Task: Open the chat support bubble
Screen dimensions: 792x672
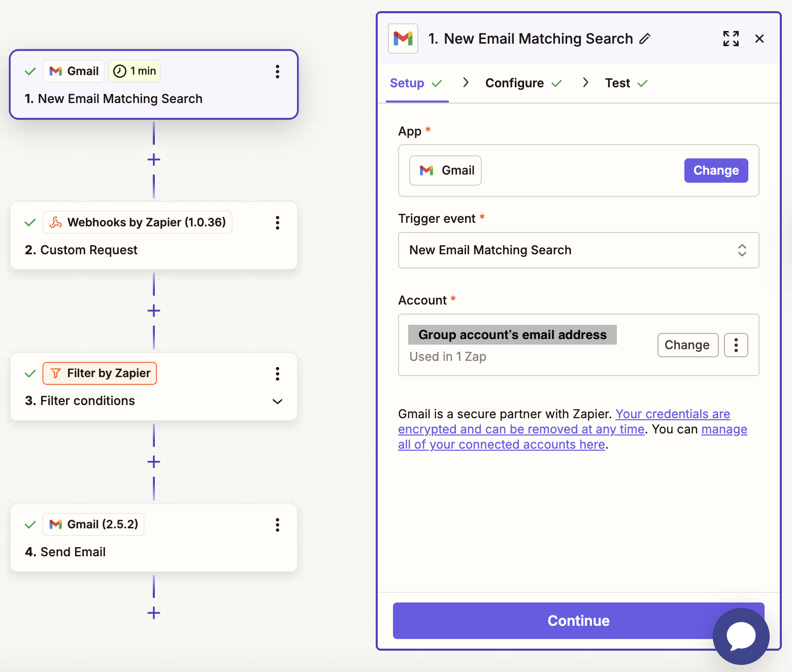Action: tap(741, 636)
